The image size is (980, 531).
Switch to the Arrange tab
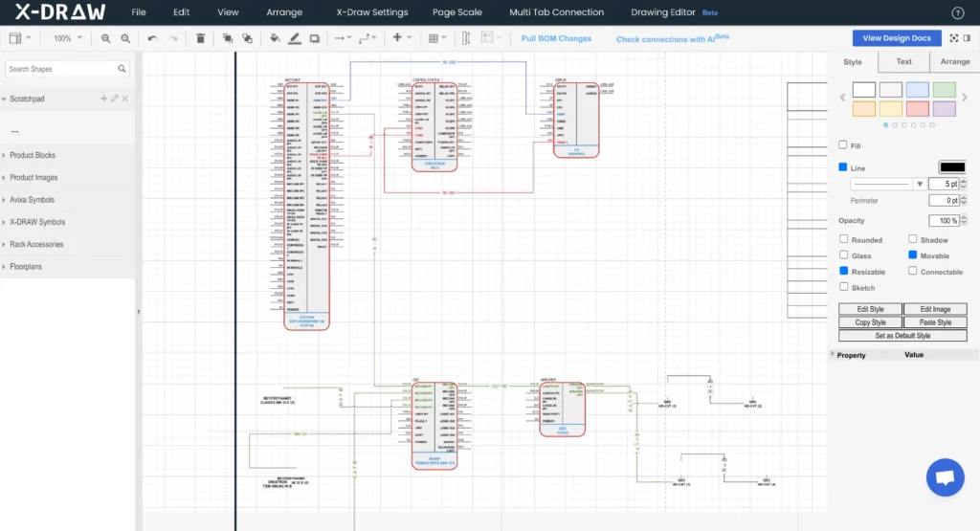click(955, 61)
